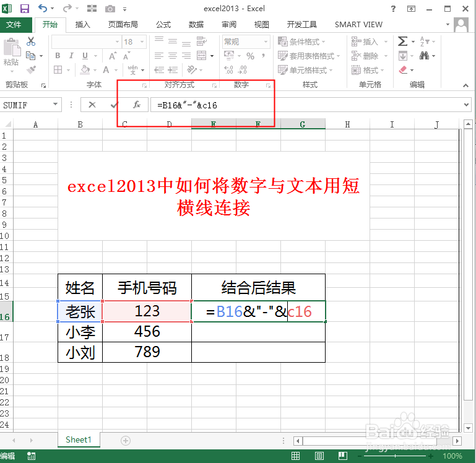This screenshot has height=463, width=476.
Task: Click the Undo arrow icon
Action: point(43,9)
